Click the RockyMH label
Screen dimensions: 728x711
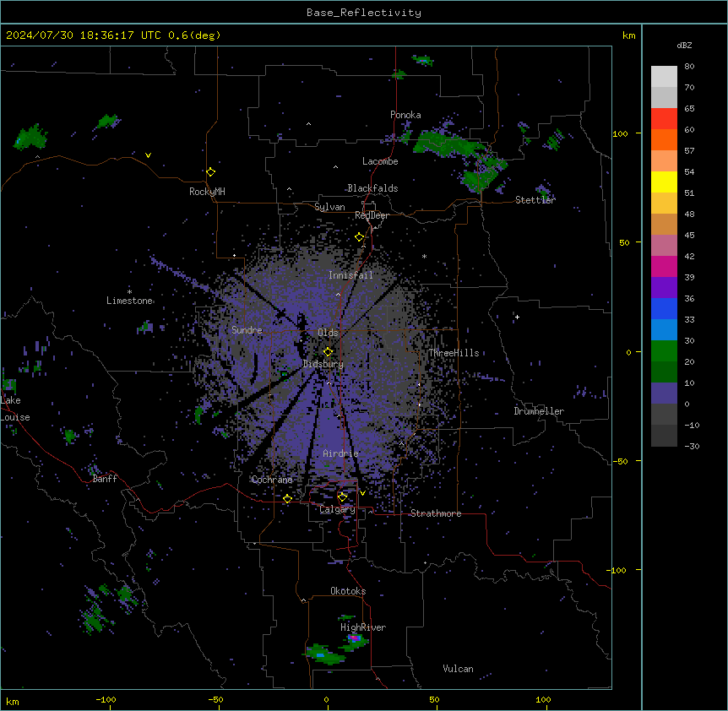point(207,192)
